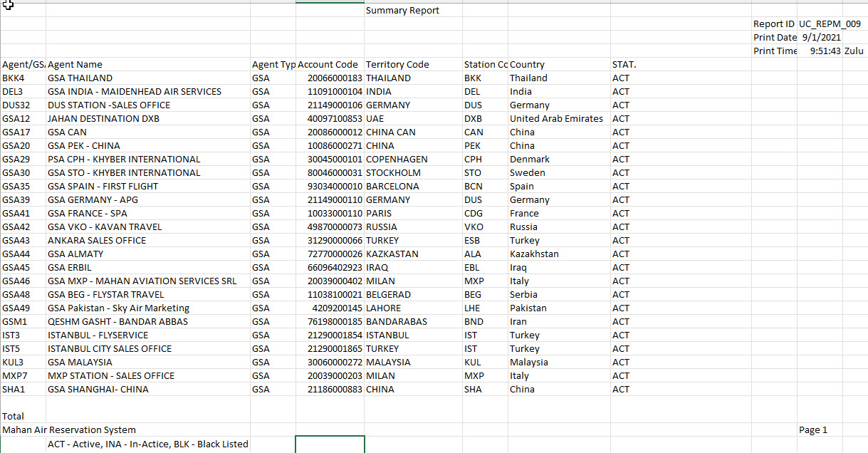Click the United Arab Emirates country cell
The height and width of the screenshot is (453, 868).
tap(556, 119)
